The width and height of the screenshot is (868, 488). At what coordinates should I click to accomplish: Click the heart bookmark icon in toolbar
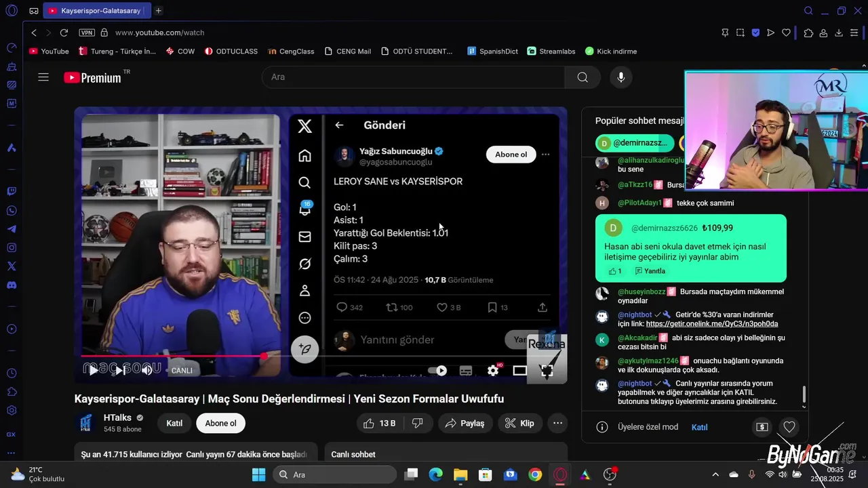pyautogui.click(x=787, y=33)
